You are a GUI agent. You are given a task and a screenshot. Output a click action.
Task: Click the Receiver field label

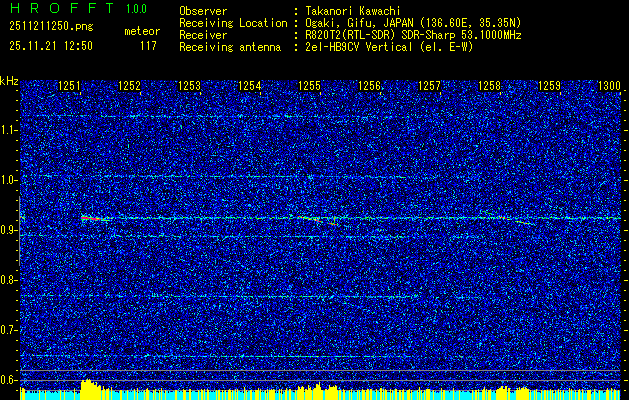tap(203, 35)
